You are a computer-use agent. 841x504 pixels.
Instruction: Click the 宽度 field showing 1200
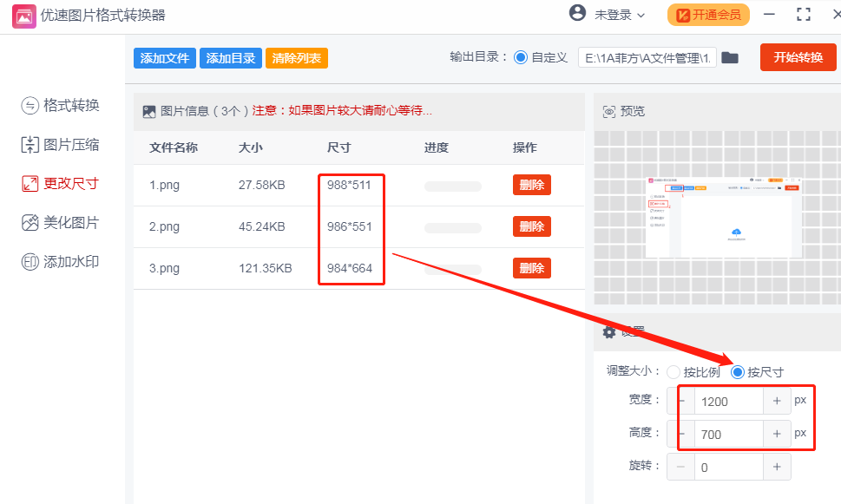[x=728, y=401]
